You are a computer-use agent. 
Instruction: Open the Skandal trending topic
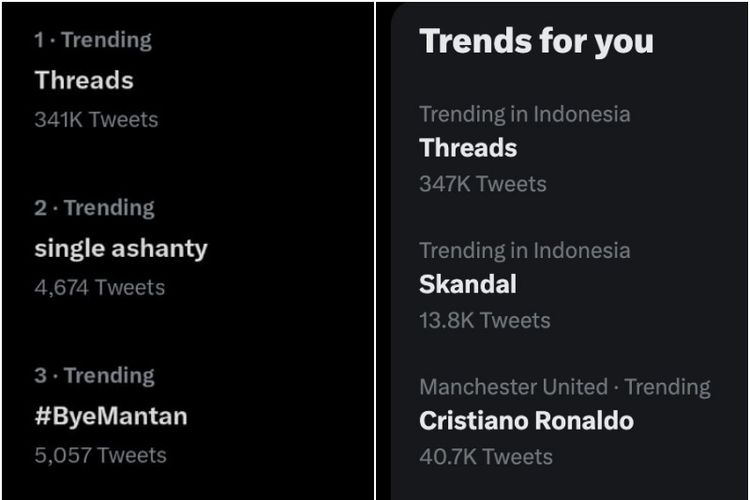click(x=468, y=284)
